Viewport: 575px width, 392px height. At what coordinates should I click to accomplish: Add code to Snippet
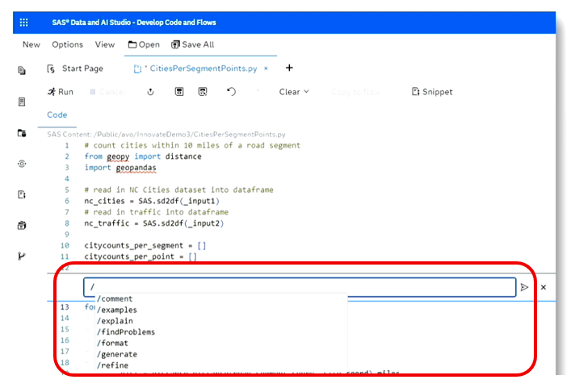click(x=432, y=92)
